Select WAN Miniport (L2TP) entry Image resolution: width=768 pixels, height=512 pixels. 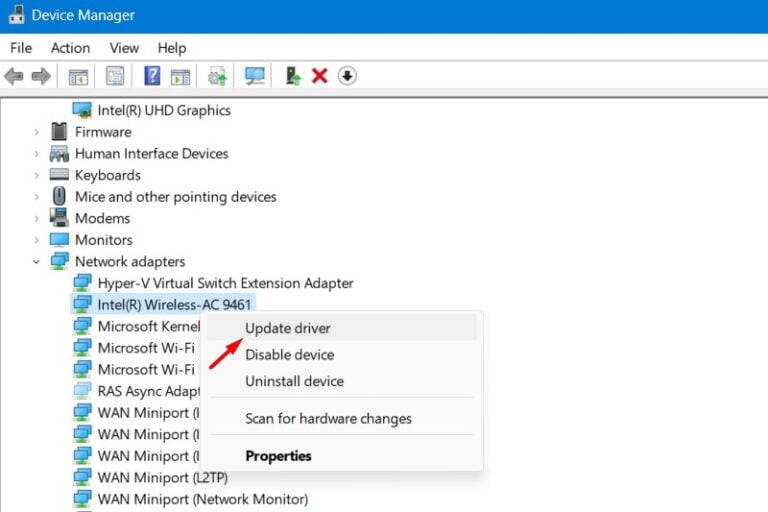(x=163, y=477)
